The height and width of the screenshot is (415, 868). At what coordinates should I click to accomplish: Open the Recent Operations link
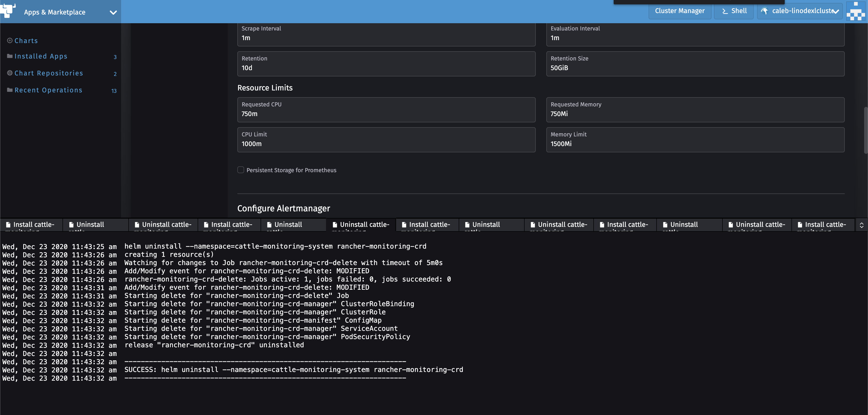(x=48, y=90)
